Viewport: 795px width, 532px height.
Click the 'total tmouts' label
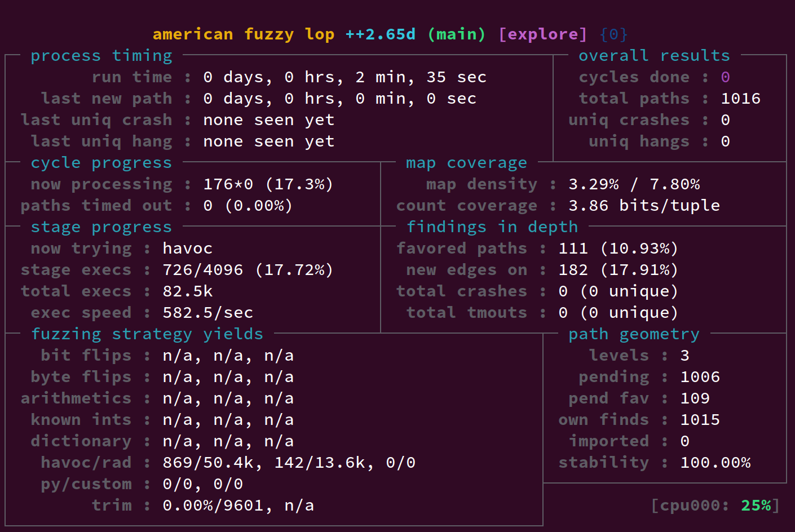(467, 313)
